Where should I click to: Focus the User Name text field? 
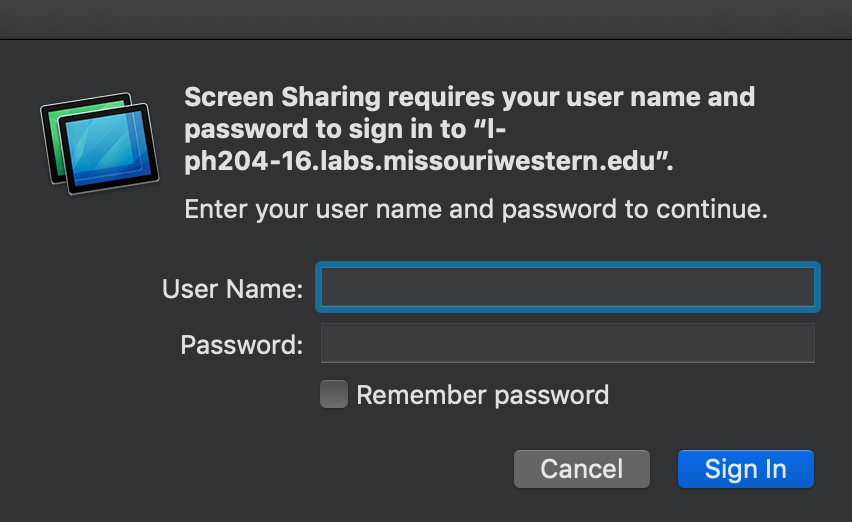(x=567, y=289)
